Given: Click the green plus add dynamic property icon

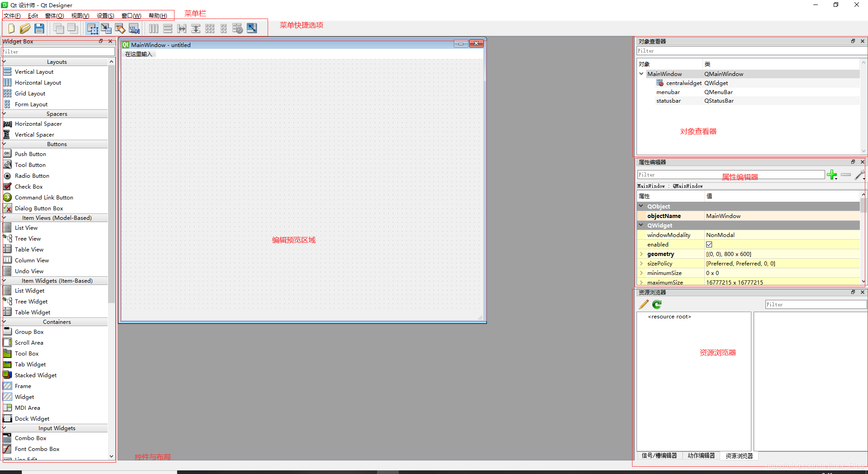Looking at the screenshot, I should (x=832, y=175).
